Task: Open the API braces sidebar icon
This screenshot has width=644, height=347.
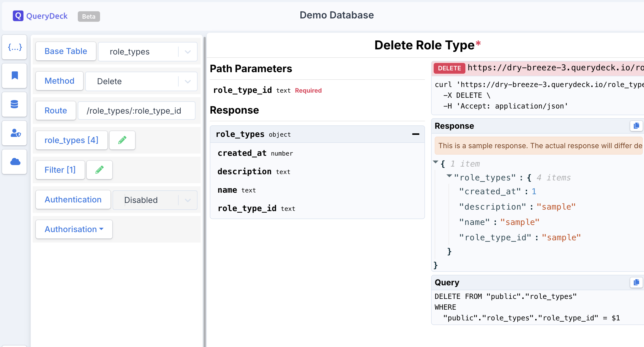Action: pyautogui.click(x=15, y=47)
